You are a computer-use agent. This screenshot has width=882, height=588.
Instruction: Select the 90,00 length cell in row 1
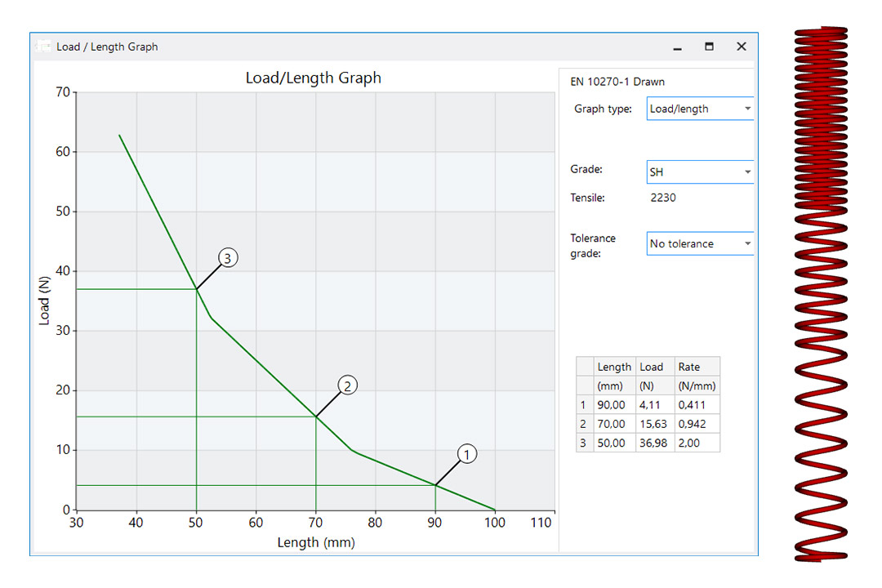coord(612,405)
